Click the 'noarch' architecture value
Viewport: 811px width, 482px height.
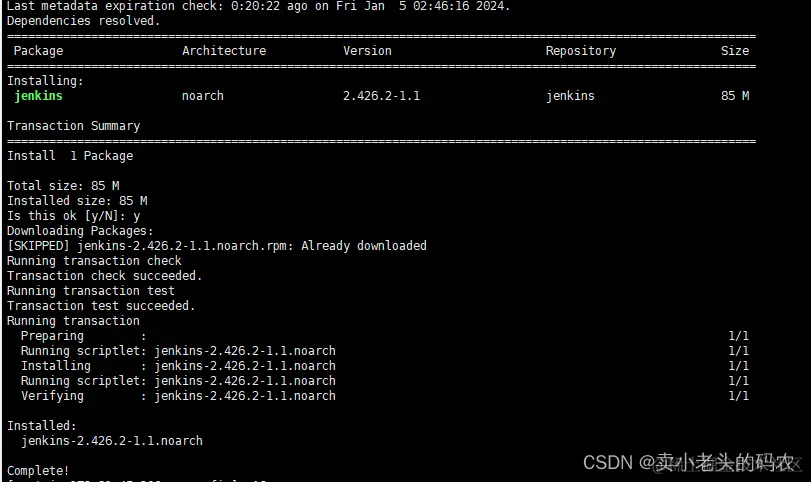(x=203, y=96)
